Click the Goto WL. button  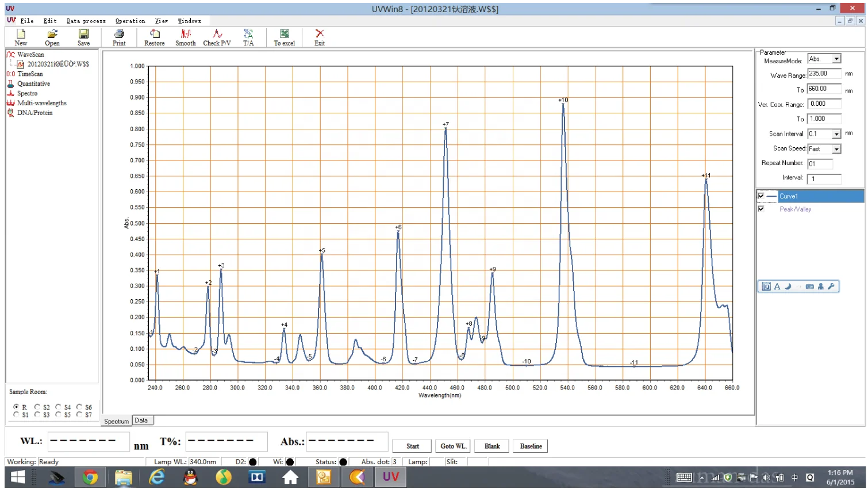pyautogui.click(x=454, y=446)
